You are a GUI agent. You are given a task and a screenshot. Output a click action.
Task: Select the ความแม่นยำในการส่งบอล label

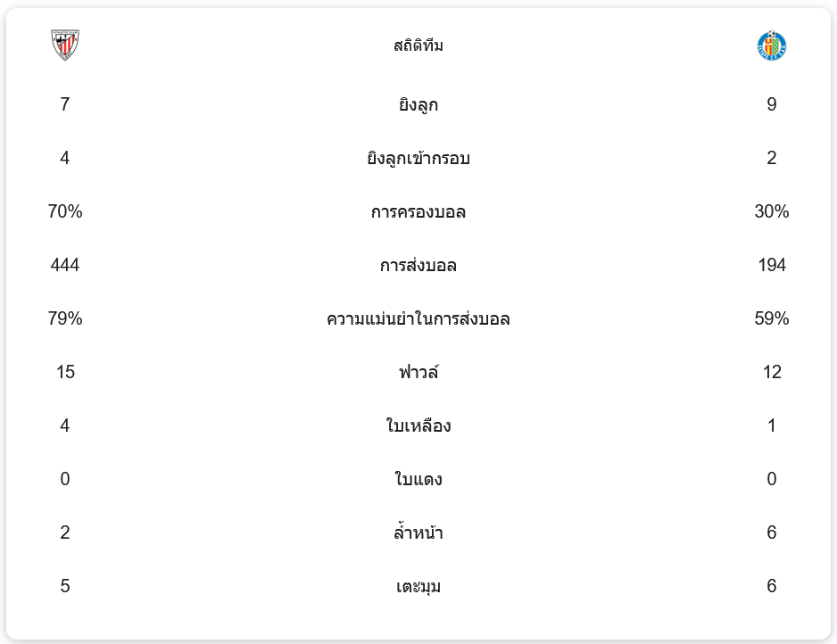coord(418,319)
